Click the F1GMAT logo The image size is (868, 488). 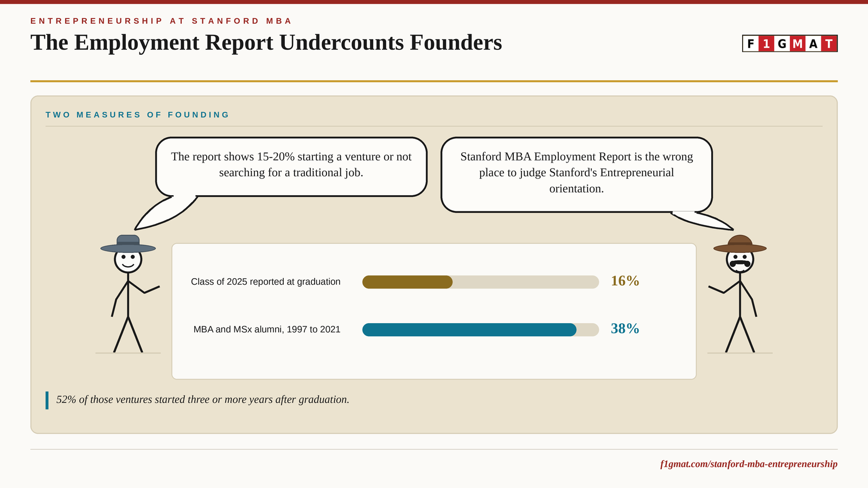click(x=790, y=43)
